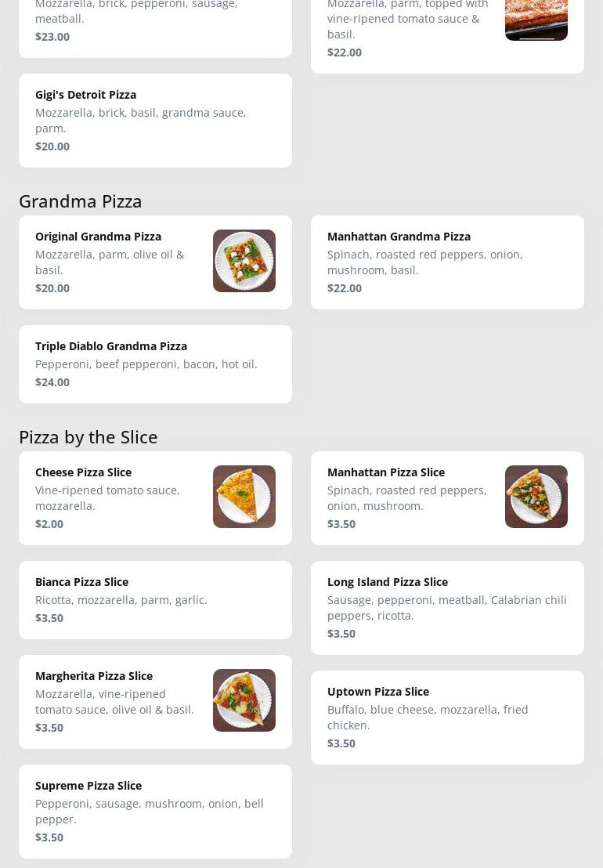The width and height of the screenshot is (603, 868).
Task: Select the Long Island Pizza Slice
Action: click(447, 608)
